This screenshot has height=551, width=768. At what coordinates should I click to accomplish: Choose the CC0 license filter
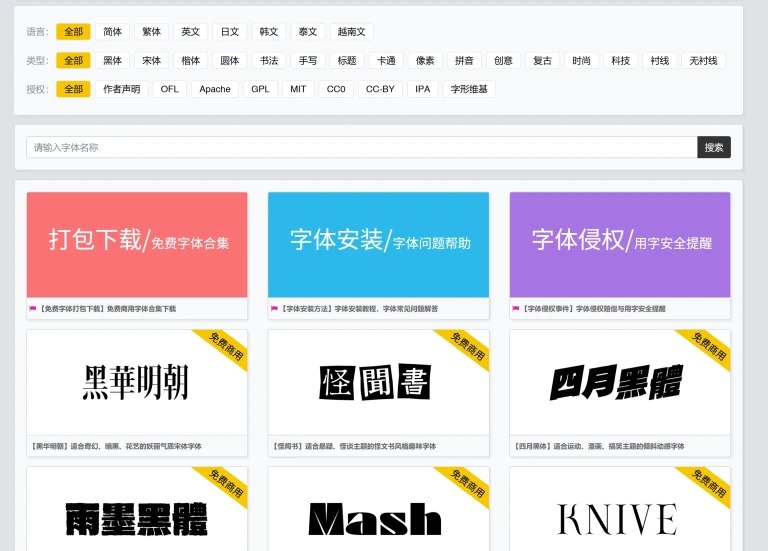(336, 89)
